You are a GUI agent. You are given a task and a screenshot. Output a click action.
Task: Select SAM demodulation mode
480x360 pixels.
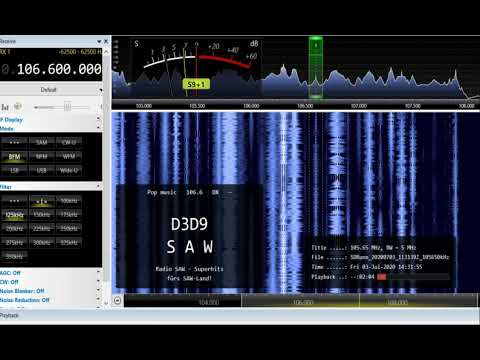point(41,142)
